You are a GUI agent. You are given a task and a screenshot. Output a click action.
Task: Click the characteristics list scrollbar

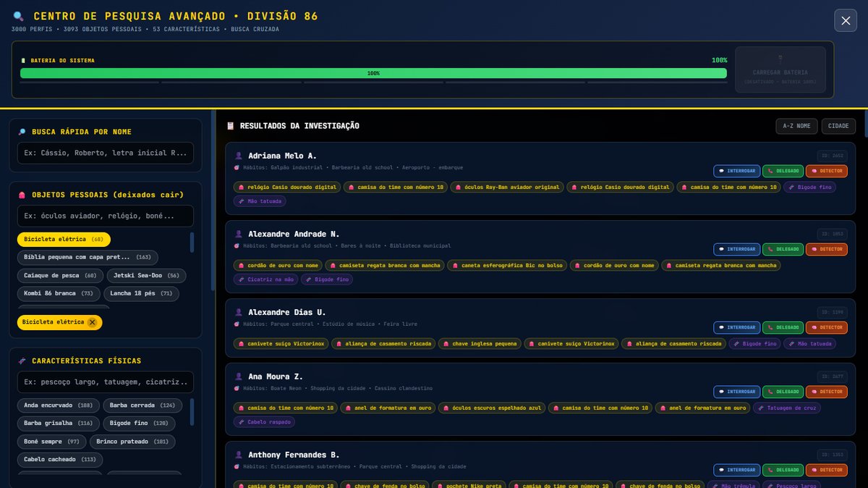point(192,411)
